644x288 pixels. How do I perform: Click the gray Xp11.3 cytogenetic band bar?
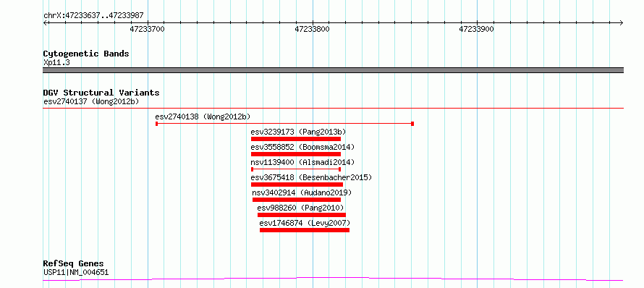point(333,70)
